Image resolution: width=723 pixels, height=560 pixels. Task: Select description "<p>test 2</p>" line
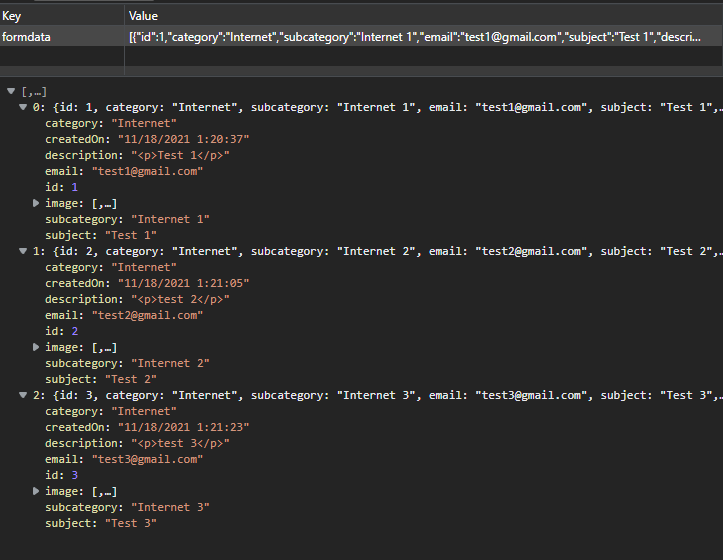[137, 299]
